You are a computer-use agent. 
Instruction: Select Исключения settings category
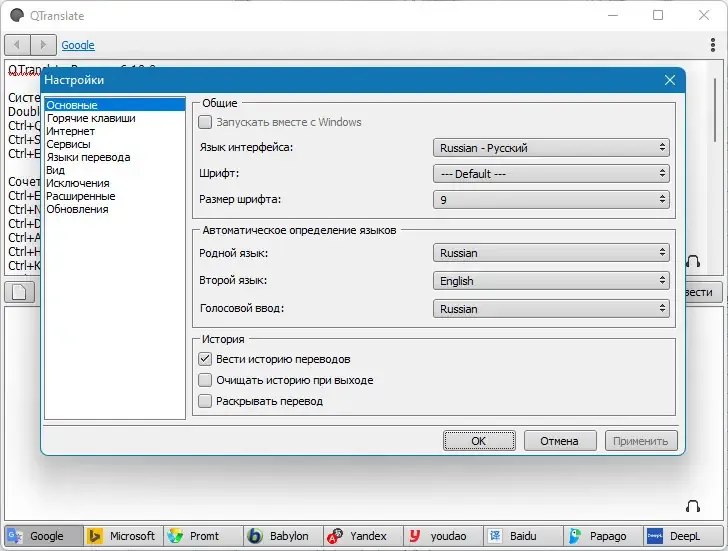pos(115,183)
